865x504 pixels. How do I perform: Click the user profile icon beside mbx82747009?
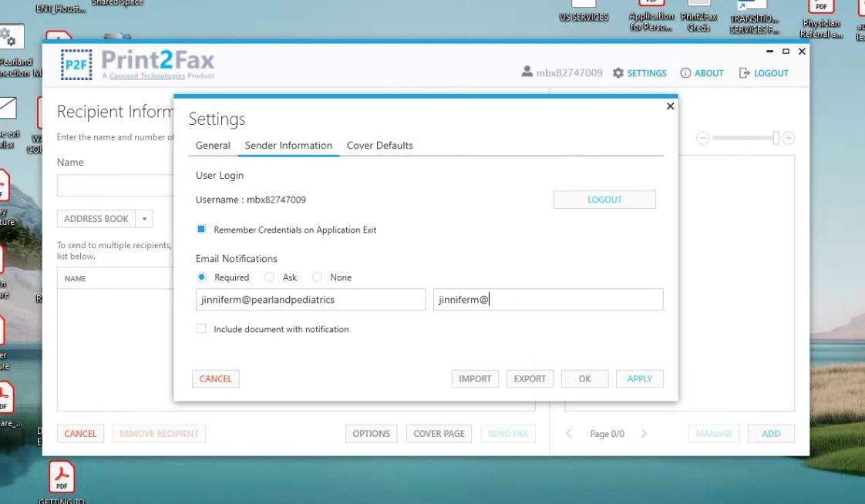click(x=527, y=72)
